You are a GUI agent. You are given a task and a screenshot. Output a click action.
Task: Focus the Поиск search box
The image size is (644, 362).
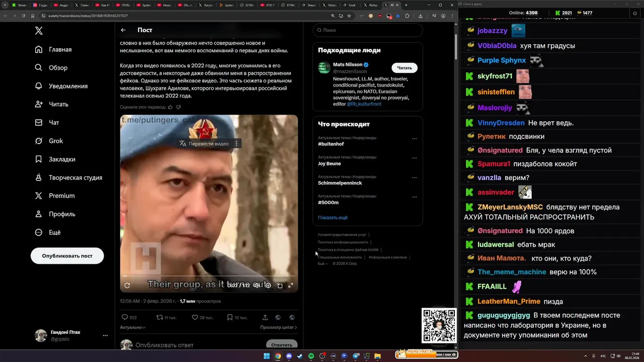tap(368, 30)
